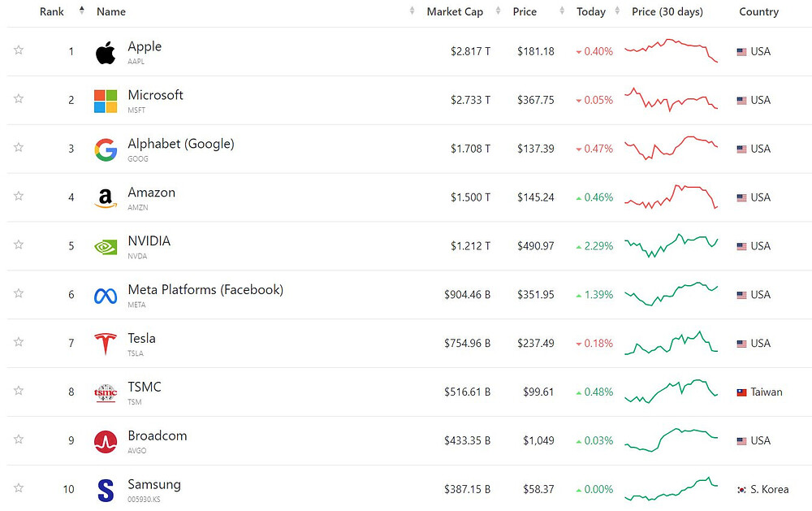The image size is (812, 511).
Task: Toggle favorite star for NVIDIA row
Action: click(19, 244)
